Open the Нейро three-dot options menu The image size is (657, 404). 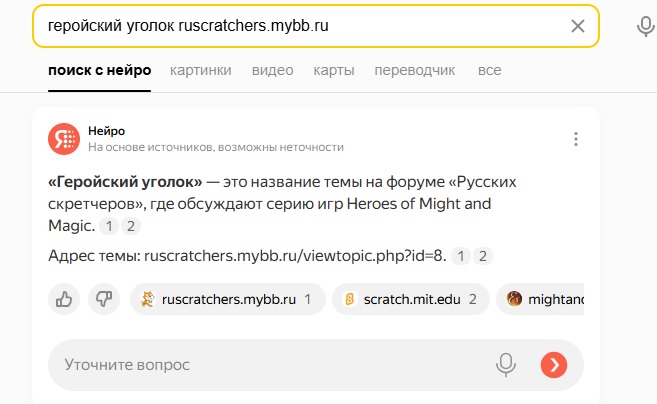(x=576, y=139)
